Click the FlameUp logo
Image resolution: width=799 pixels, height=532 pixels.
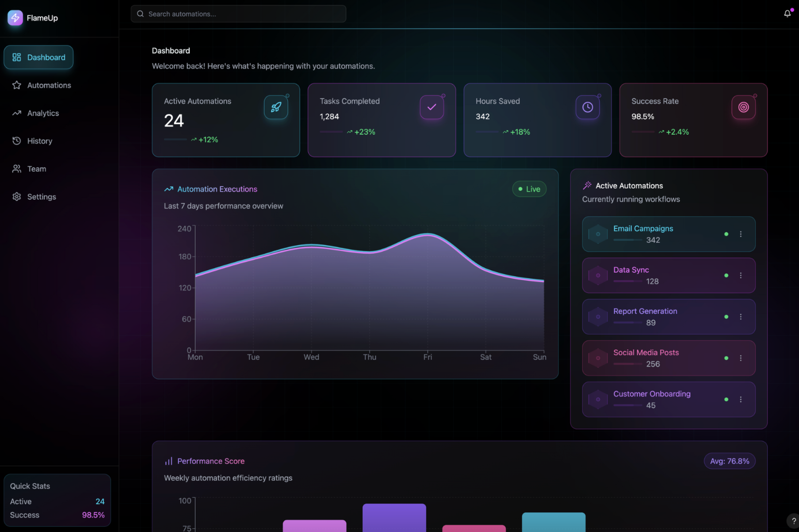(x=15, y=18)
